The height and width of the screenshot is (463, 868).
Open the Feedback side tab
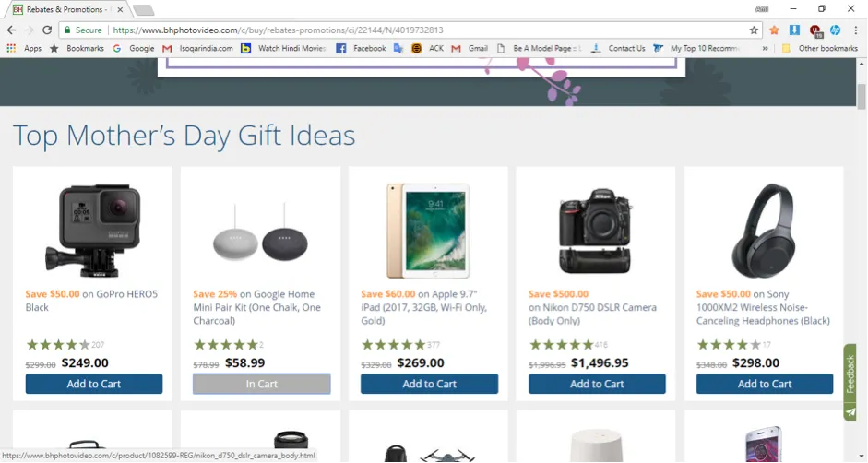click(850, 374)
